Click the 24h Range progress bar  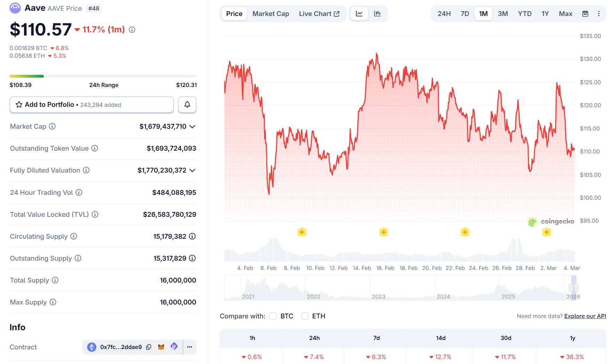(x=103, y=76)
